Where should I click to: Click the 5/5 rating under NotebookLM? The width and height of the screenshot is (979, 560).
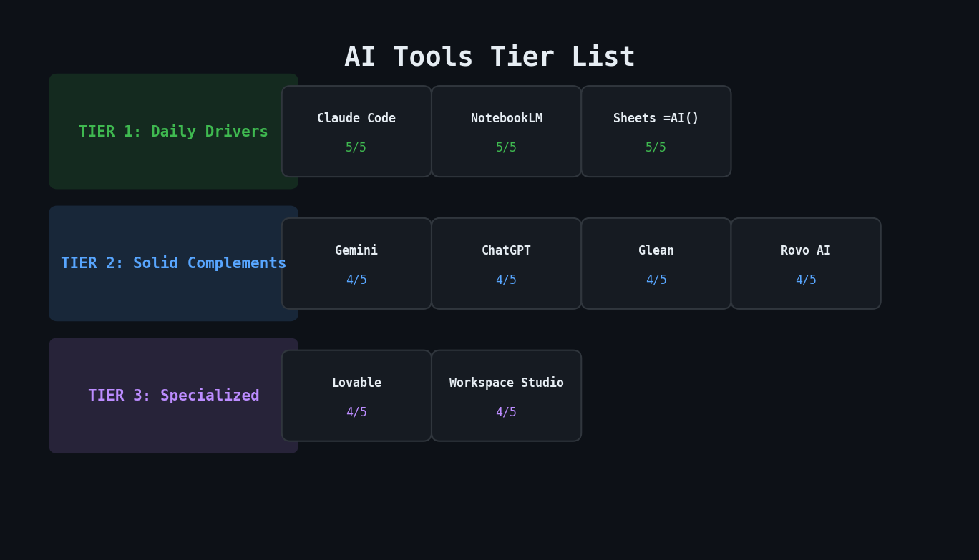pyautogui.click(x=506, y=147)
